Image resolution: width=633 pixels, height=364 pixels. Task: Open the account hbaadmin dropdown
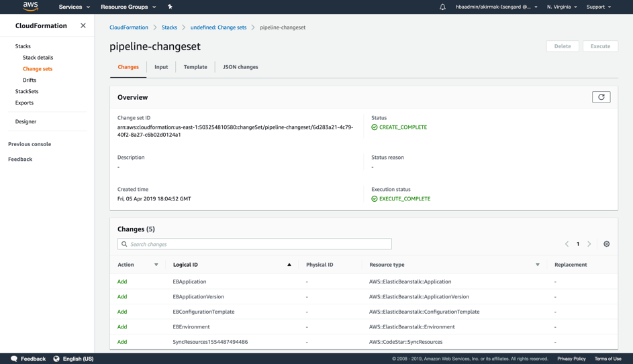[497, 7]
